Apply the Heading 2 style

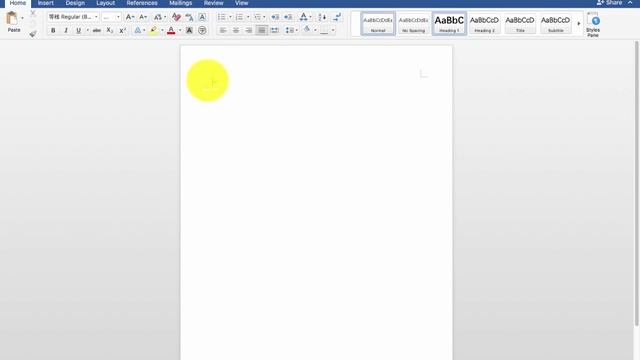tap(484, 24)
